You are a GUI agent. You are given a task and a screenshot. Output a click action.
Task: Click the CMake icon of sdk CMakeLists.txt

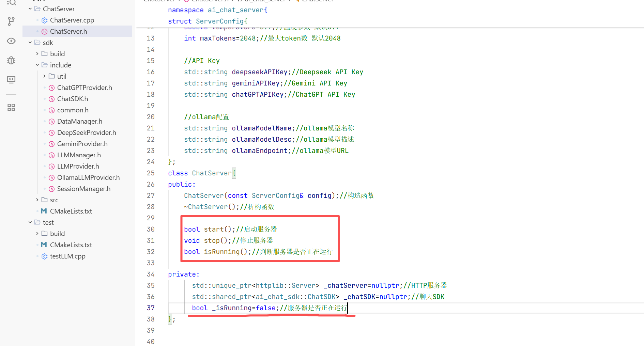click(44, 211)
